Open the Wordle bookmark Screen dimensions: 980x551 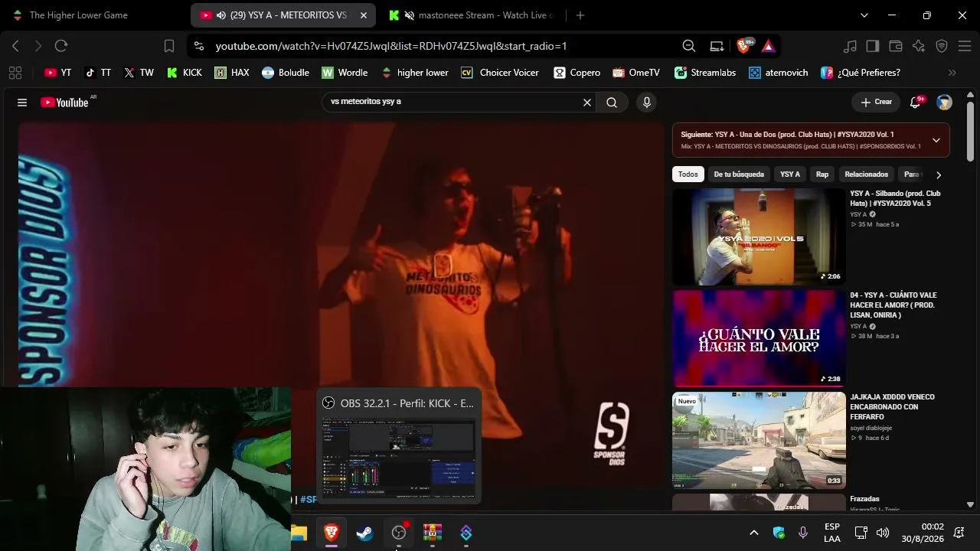pyautogui.click(x=345, y=73)
